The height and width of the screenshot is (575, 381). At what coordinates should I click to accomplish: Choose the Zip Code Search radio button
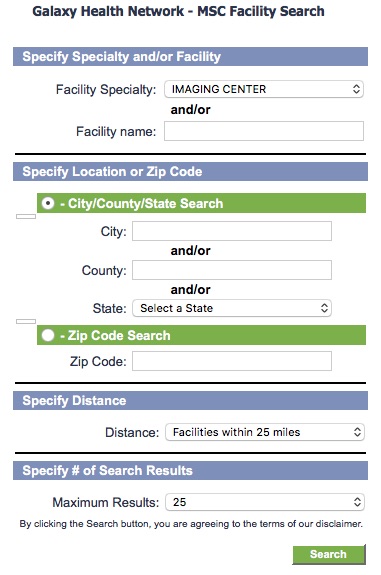point(48,335)
